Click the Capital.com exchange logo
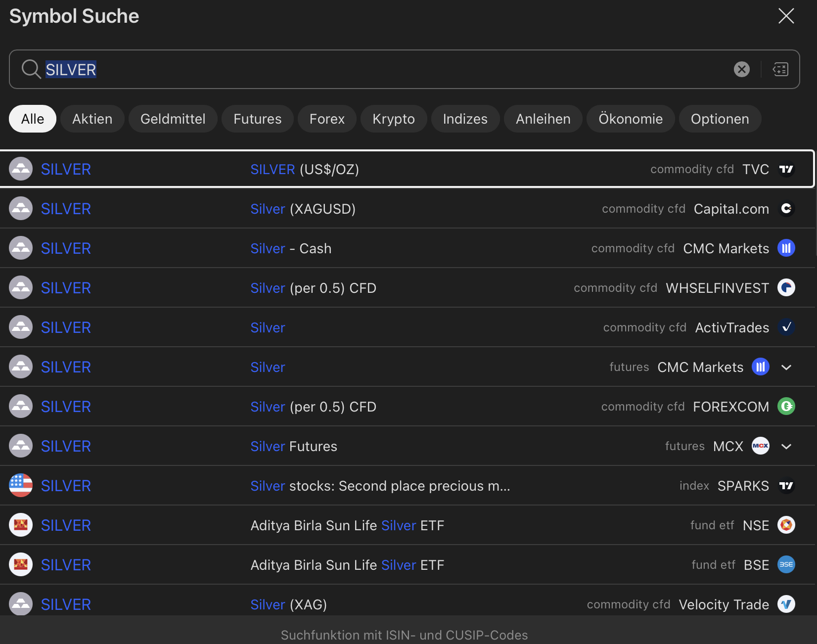The width and height of the screenshot is (817, 644). pyautogui.click(x=786, y=209)
